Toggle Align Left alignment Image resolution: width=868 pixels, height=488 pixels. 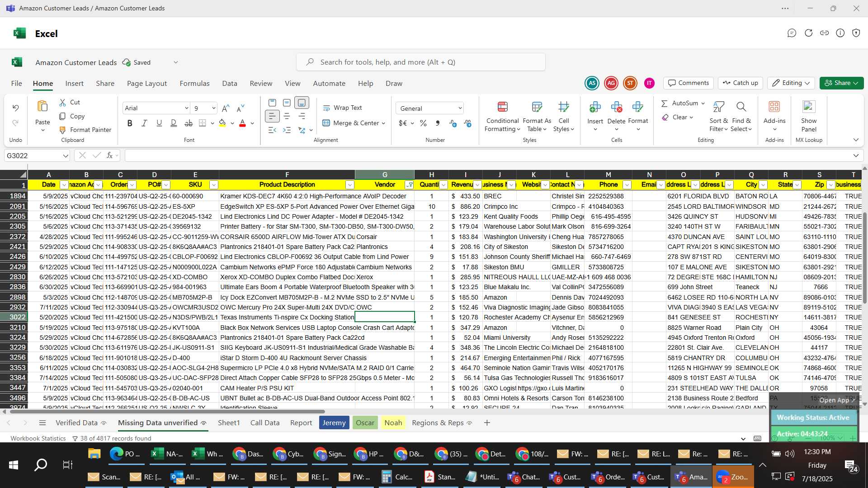(272, 116)
